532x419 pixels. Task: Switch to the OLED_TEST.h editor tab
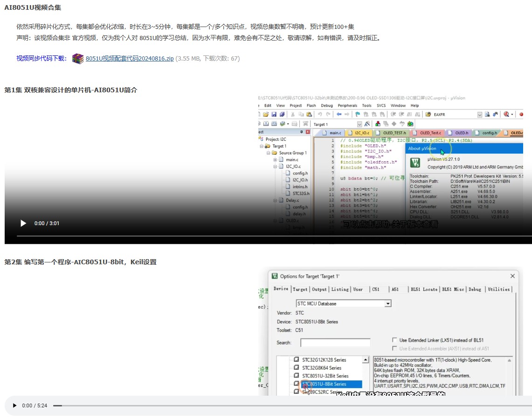click(392, 133)
